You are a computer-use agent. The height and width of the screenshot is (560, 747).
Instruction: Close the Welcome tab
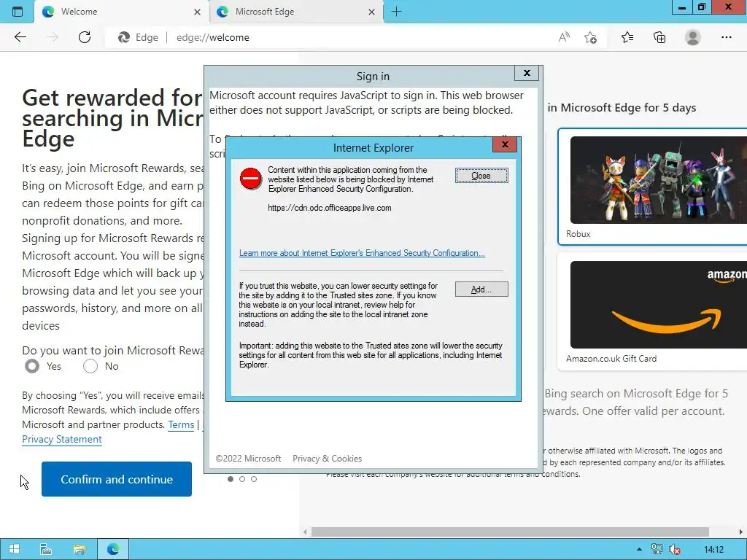tap(197, 12)
